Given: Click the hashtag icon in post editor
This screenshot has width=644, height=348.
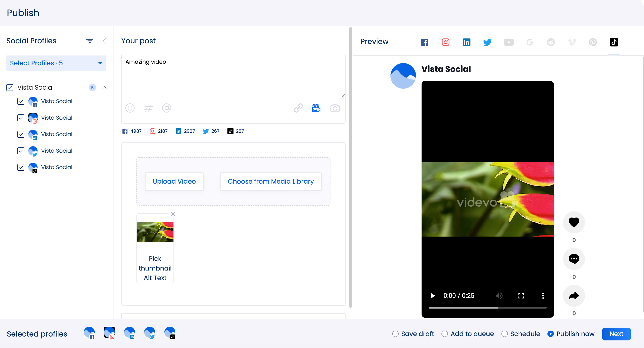Looking at the screenshot, I should click(x=148, y=108).
